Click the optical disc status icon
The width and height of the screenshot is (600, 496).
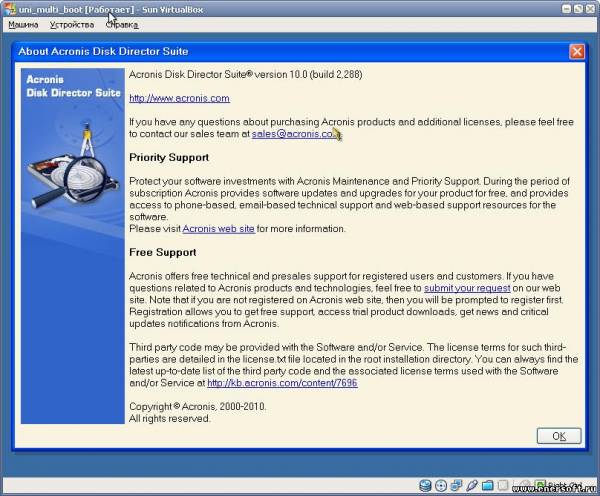(441, 486)
